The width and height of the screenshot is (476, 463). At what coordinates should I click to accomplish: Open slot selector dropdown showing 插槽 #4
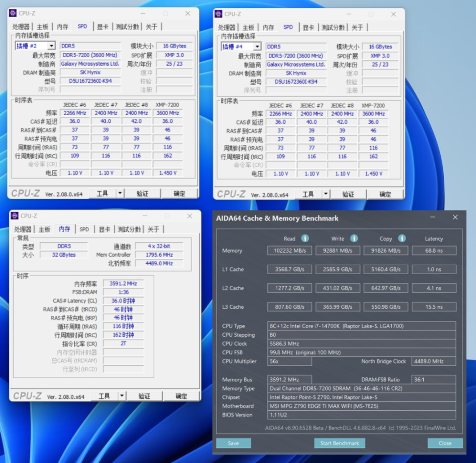click(258, 46)
